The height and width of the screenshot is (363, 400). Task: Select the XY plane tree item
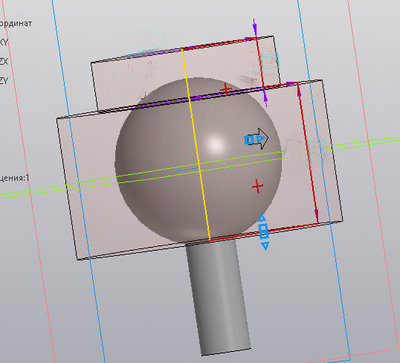3,42
